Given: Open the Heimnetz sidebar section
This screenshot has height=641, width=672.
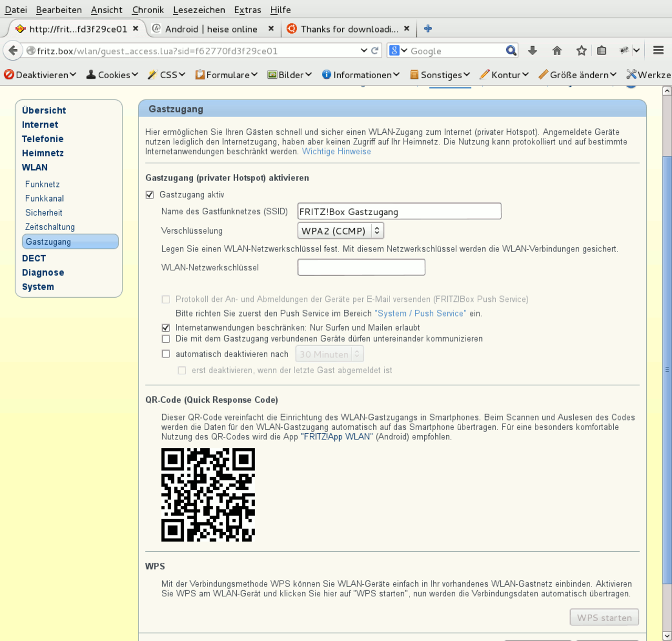Looking at the screenshot, I should (x=43, y=153).
